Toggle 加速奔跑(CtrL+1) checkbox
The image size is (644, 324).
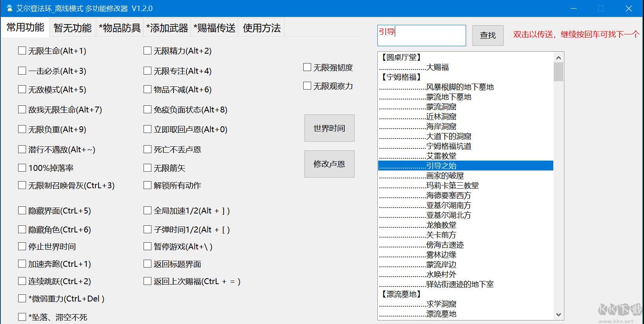(x=22, y=264)
